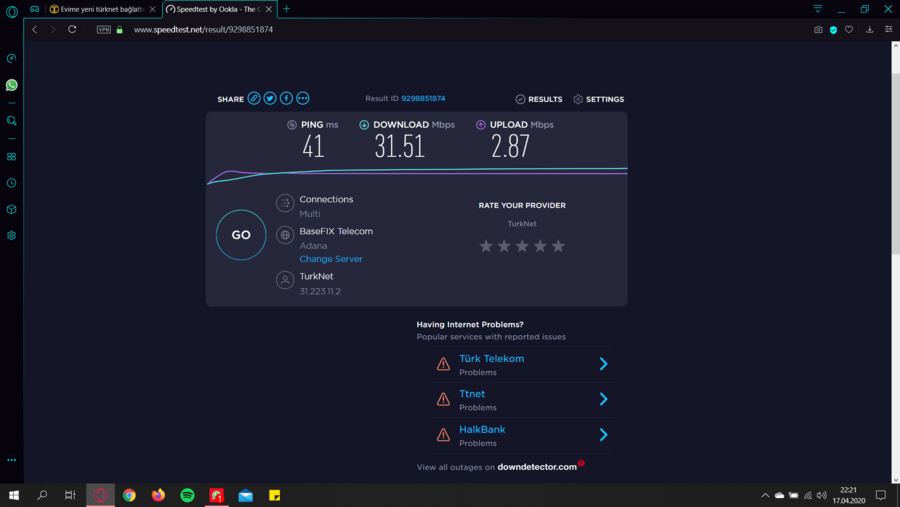Open Windows taskbar search
Image resolution: width=900 pixels, height=507 pixels.
[42, 495]
